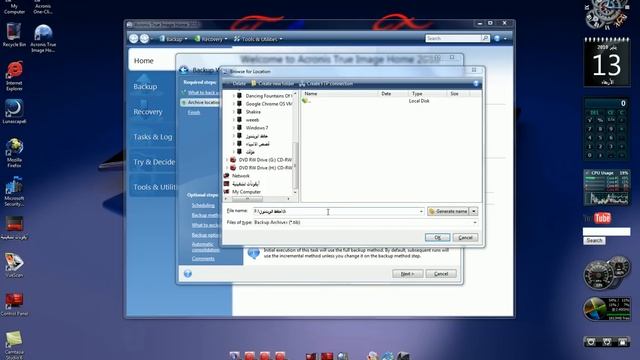Select Tools & Utilities in the sidebar
Viewport: 640px width, 360px height.
154,187
